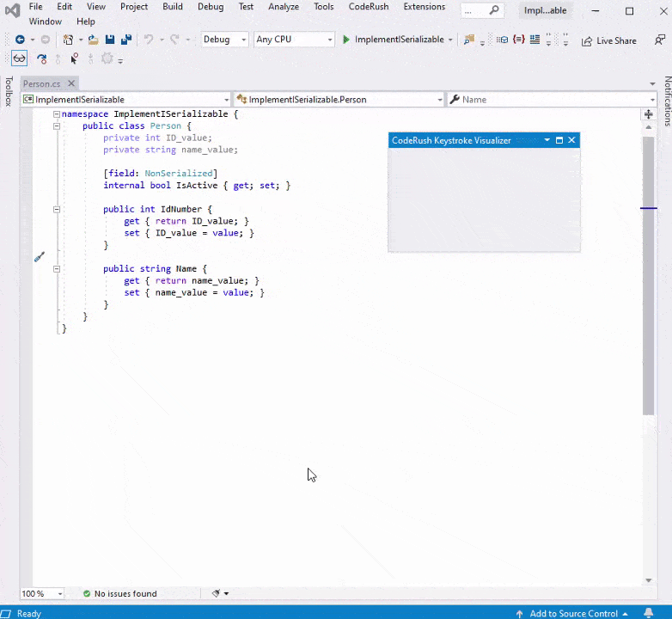Collapse the IdNumber property region
Screen dimensions: 672x619
(57, 209)
